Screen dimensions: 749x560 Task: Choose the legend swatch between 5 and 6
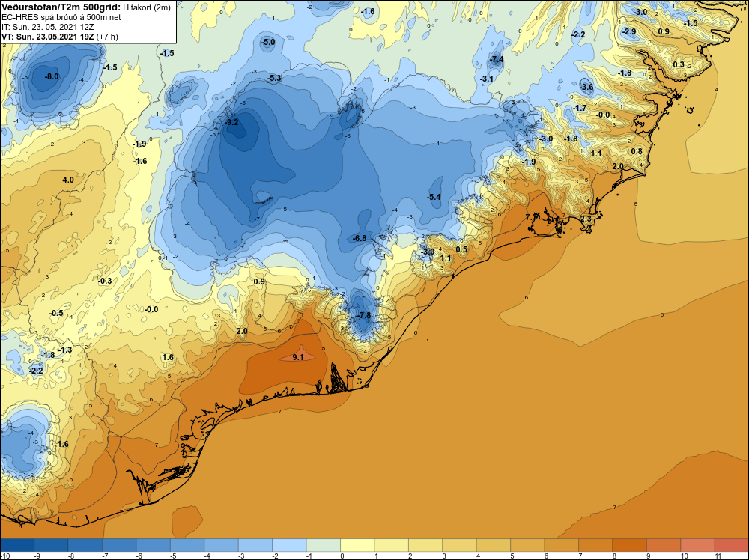click(527, 545)
